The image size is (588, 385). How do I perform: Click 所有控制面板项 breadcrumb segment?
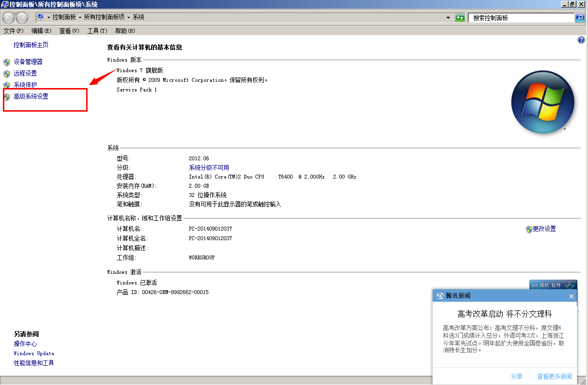tap(104, 17)
